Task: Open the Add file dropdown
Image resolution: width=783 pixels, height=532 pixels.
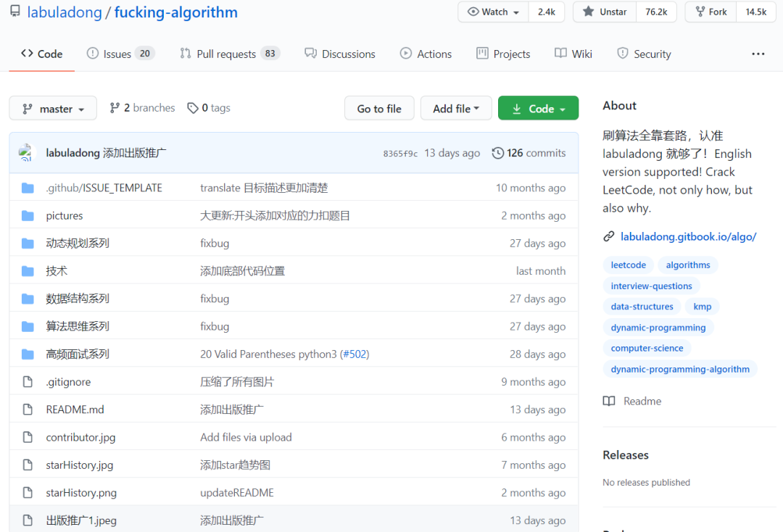Action: pyautogui.click(x=456, y=108)
